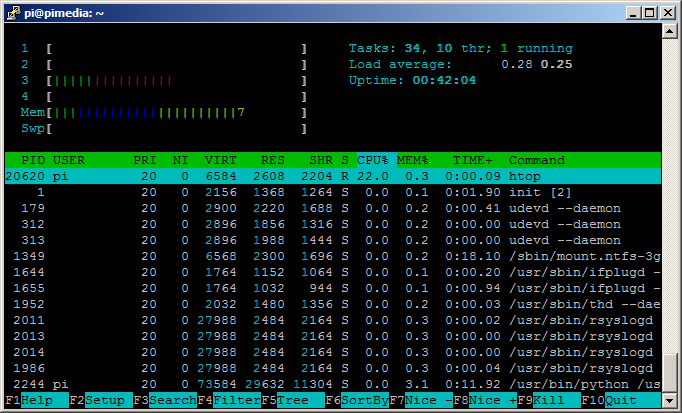The height and width of the screenshot is (413, 682).
Task: Select the mount.ntfs-3g process row
Action: point(333,256)
